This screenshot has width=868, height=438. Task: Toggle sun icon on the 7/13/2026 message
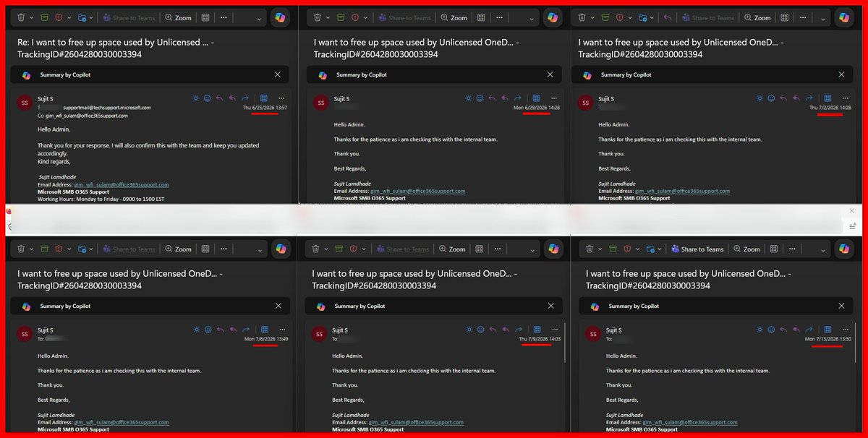pyautogui.click(x=759, y=329)
